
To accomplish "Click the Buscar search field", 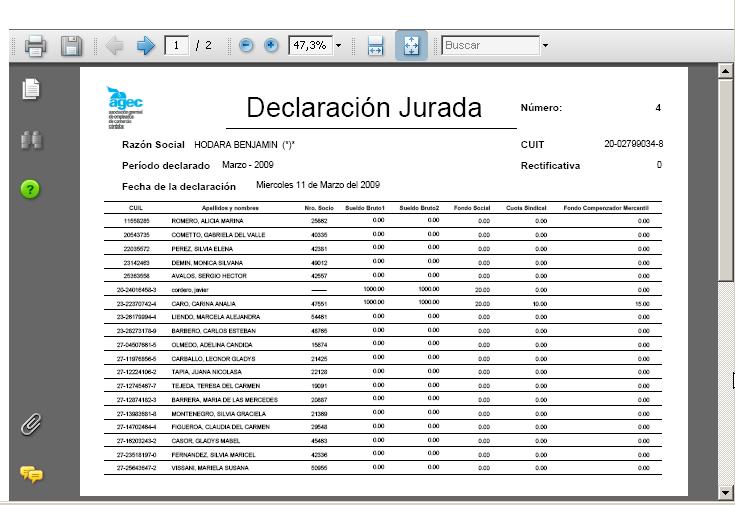I will pyautogui.click(x=490, y=45).
